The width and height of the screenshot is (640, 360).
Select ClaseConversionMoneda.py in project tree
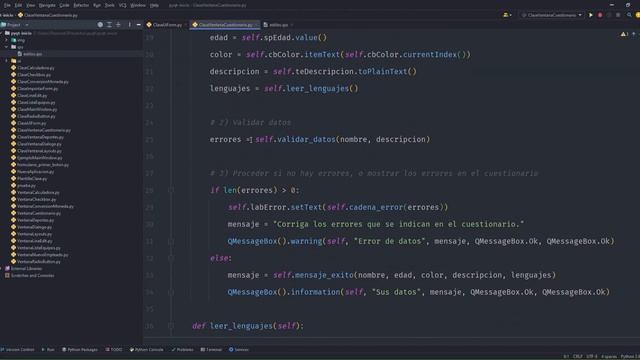[40, 82]
